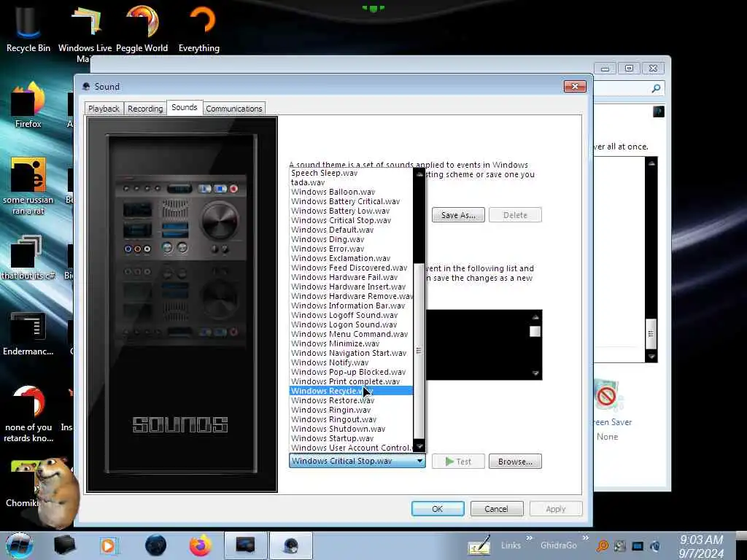Click the orange search tray icon
This screenshot has height=560, width=747.
pos(602,546)
